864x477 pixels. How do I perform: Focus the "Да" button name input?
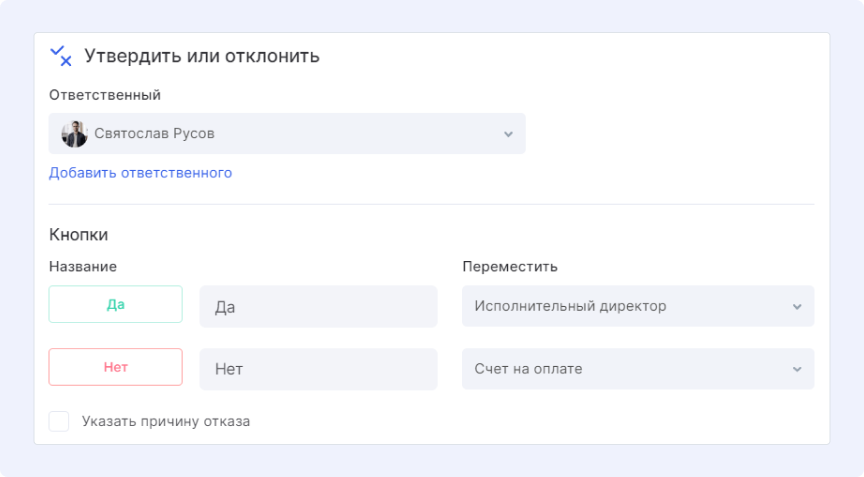[318, 307]
